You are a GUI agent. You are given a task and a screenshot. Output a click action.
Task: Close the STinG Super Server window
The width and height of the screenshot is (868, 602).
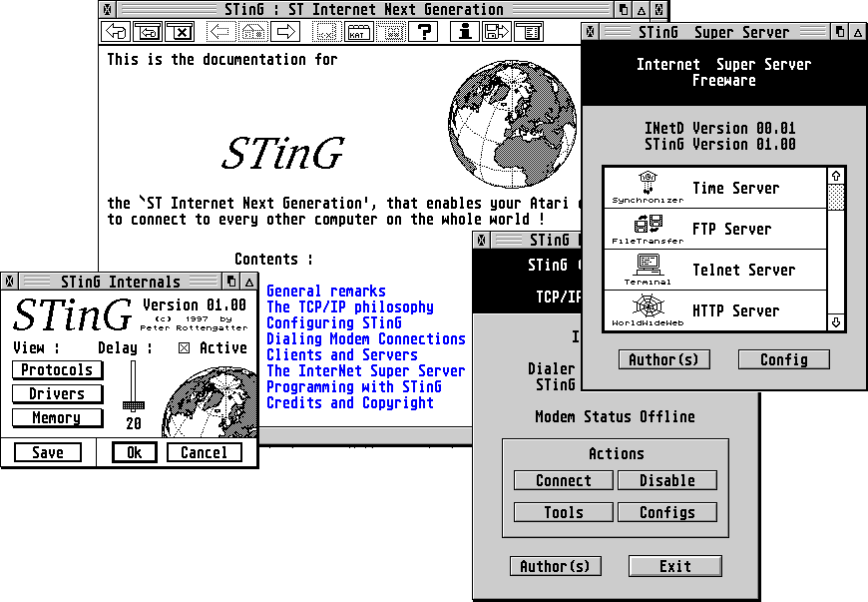click(590, 32)
